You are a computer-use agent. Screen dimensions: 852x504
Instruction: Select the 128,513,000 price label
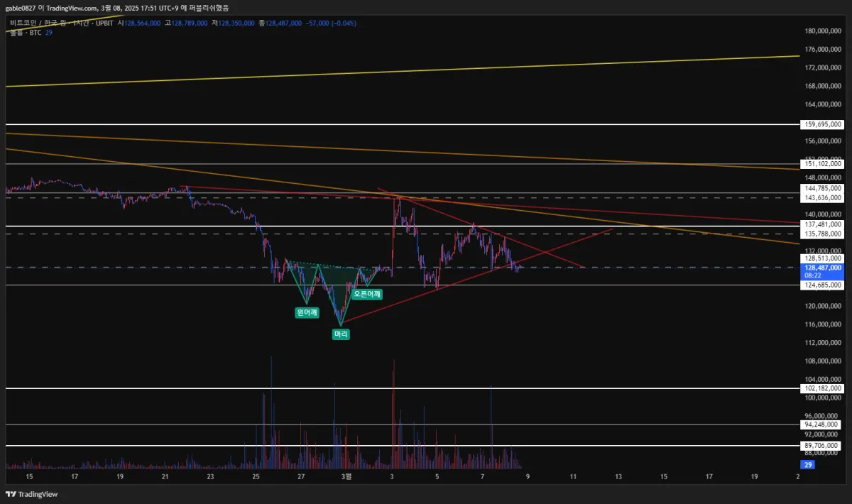[822, 259]
